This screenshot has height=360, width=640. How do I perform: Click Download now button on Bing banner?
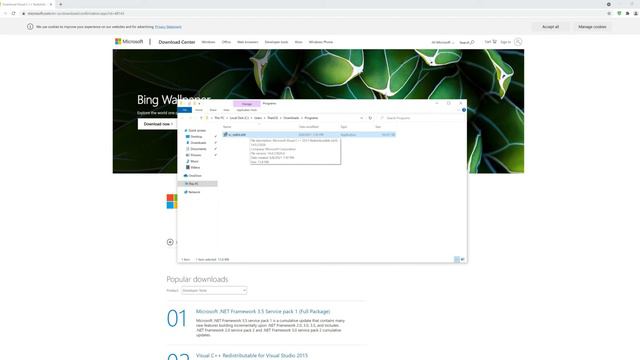158,124
